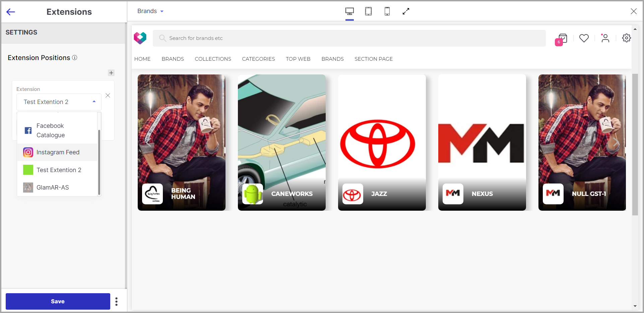
Task: Remove the Test Extention 2 extension card
Action: click(x=108, y=96)
